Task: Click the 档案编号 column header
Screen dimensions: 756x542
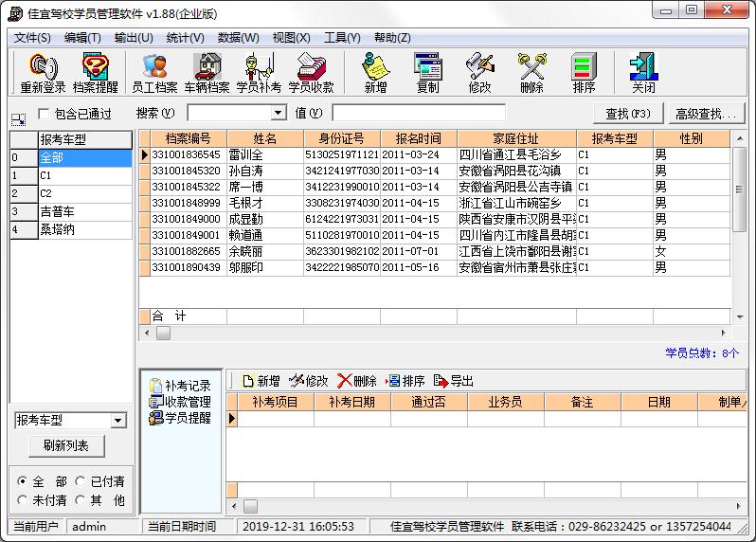Action: pos(188,139)
